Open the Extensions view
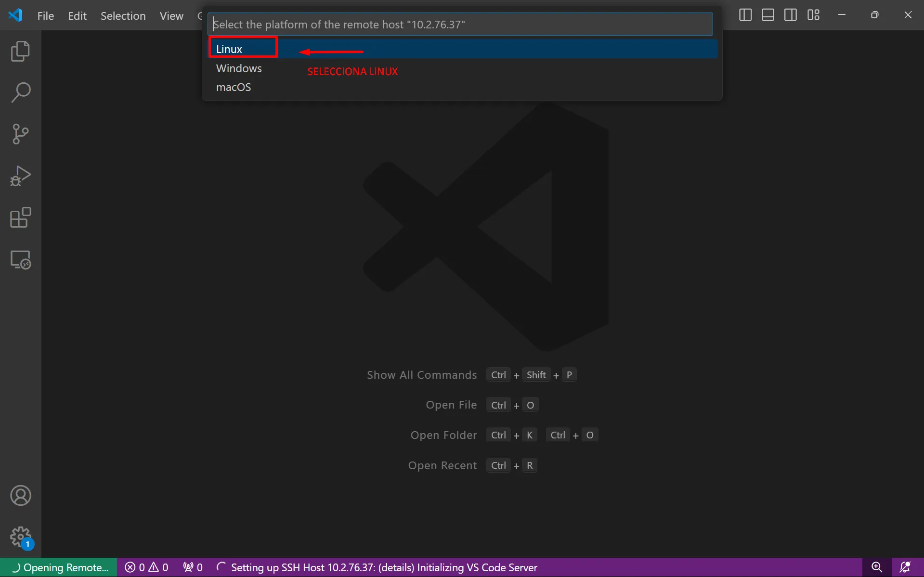 click(20, 218)
